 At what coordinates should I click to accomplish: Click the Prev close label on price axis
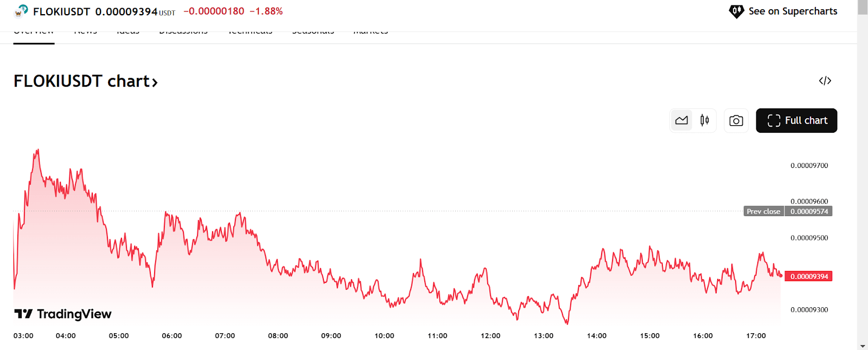[763, 211]
